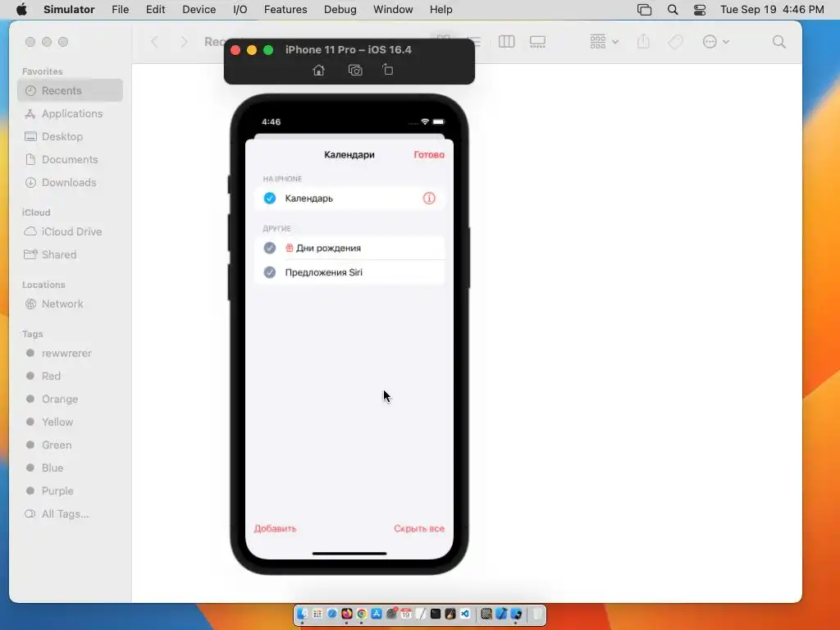Open the Debug menu
This screenshot has height=630, width=840.
tap(340, 10)
